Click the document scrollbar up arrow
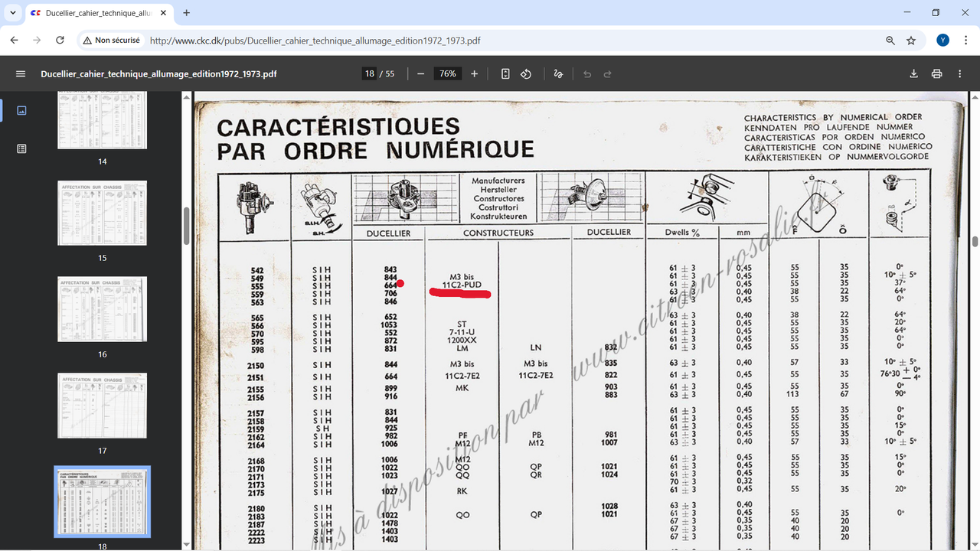Screen dimensions: 980x551 [975, 98]
